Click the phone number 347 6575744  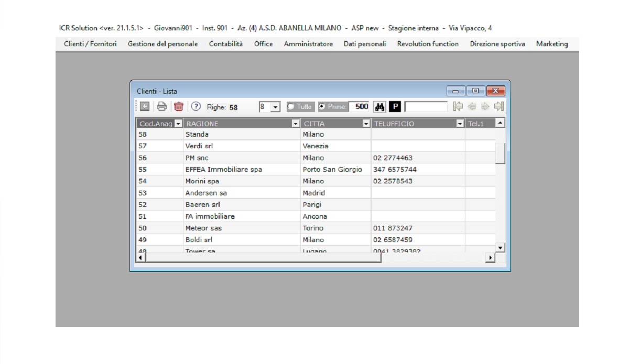(x=395, y=170)
